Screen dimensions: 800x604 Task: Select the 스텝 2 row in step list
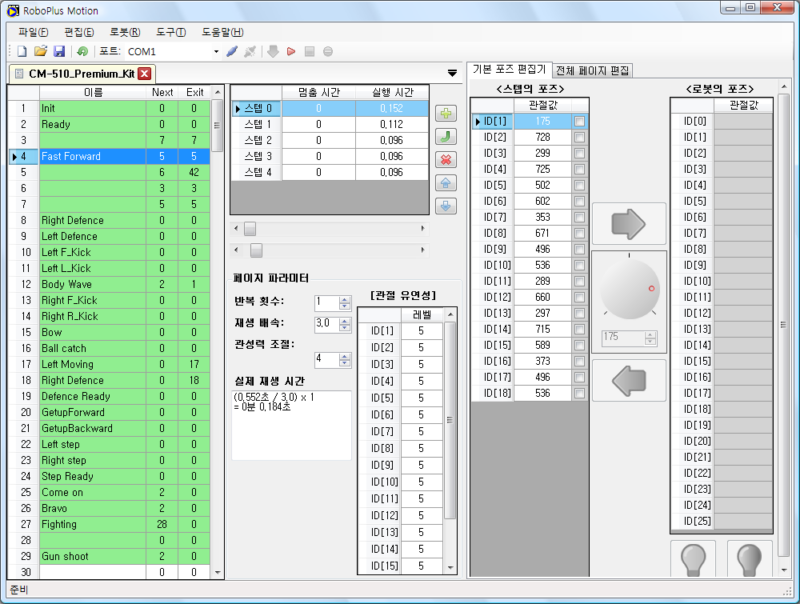[330, 140]
